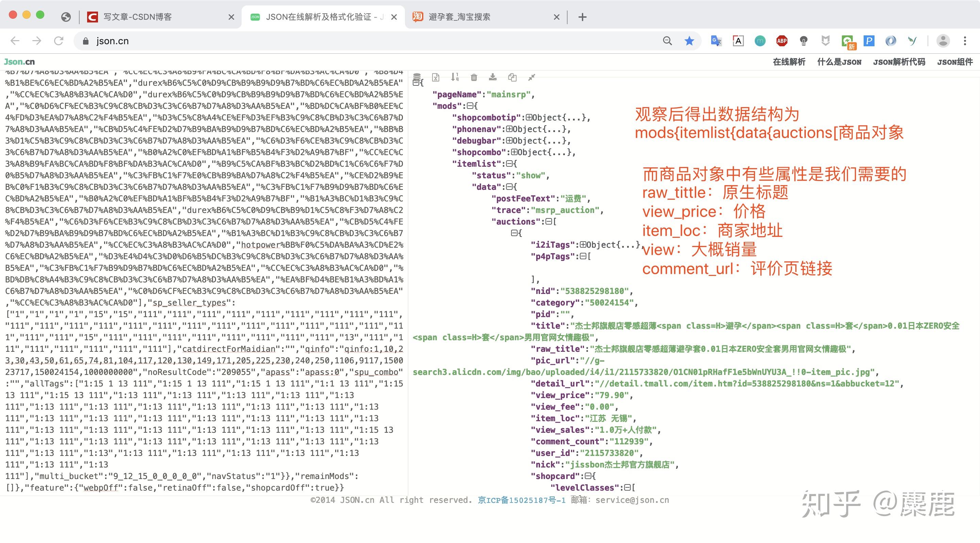Click the shield bookmark extension icon
This screenshot has height=543, width=980.
point(825,41)
